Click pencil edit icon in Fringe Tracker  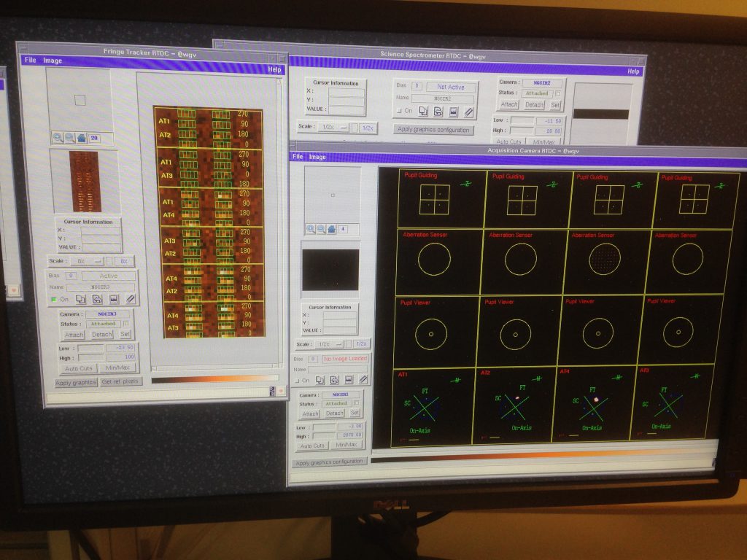130,299
